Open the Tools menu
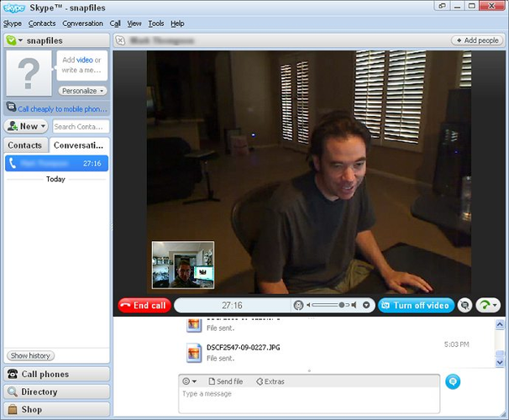Viewport: 509px width, 420px height. tap(156, 24)
